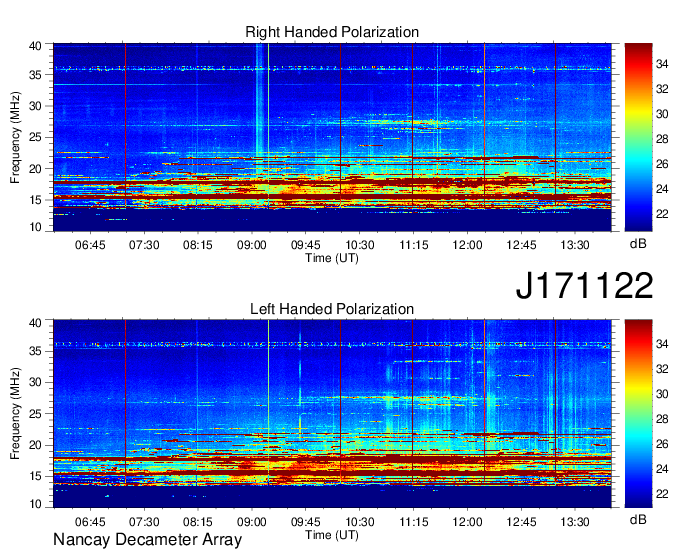Click the 28 dB tick on the lower color bar

click(662, 419)
